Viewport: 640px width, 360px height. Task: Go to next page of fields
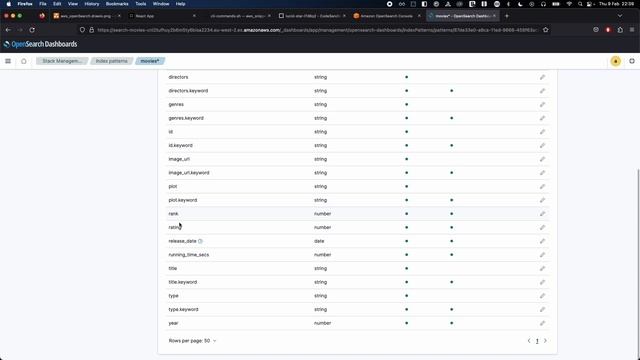[545, 341]
